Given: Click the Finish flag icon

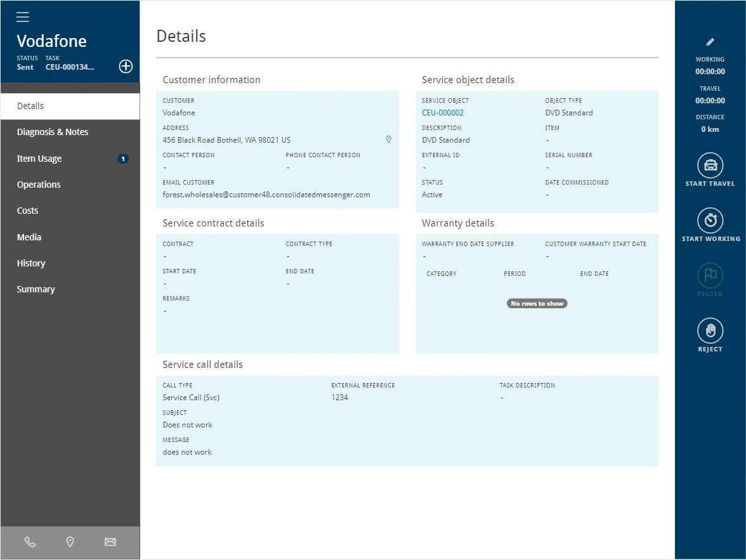Looking at the screenshot, I should tap(710, 275).
